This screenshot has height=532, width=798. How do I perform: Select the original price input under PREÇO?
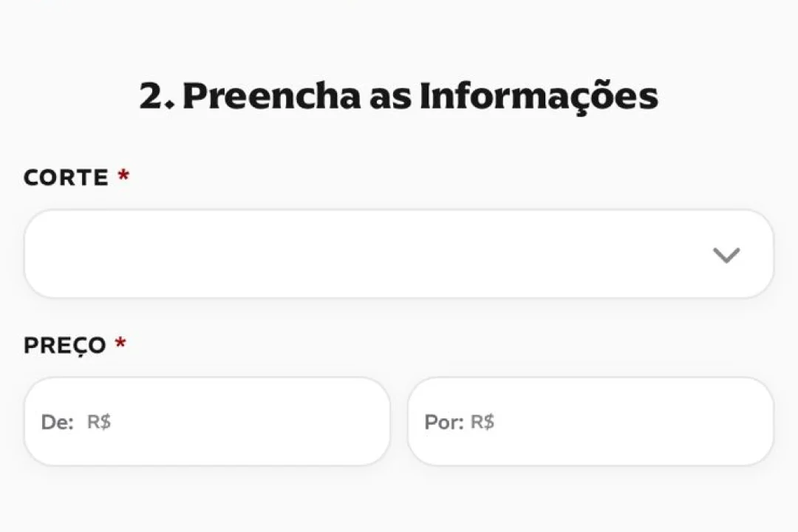(x=207, y=421)
